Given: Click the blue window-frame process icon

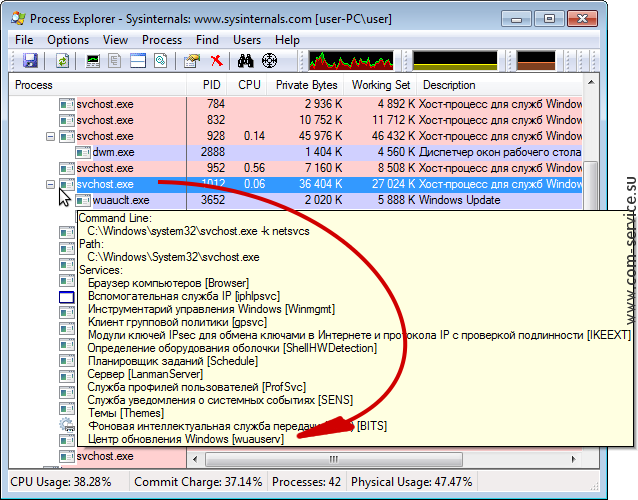Looking at the screenshot, I should point(67,297).
